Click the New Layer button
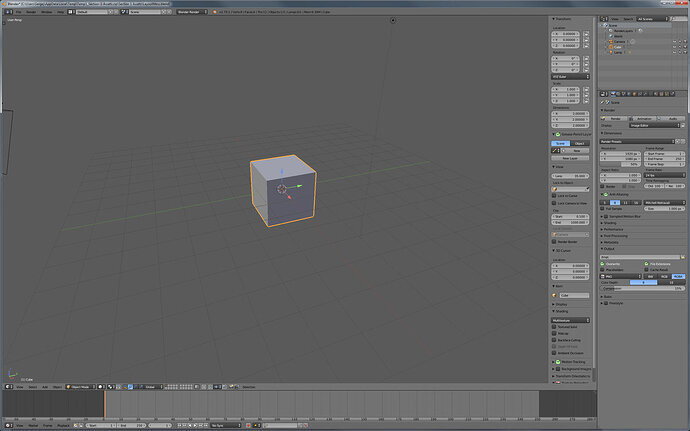This screenshot has width=690, height=431. [570, 158]
